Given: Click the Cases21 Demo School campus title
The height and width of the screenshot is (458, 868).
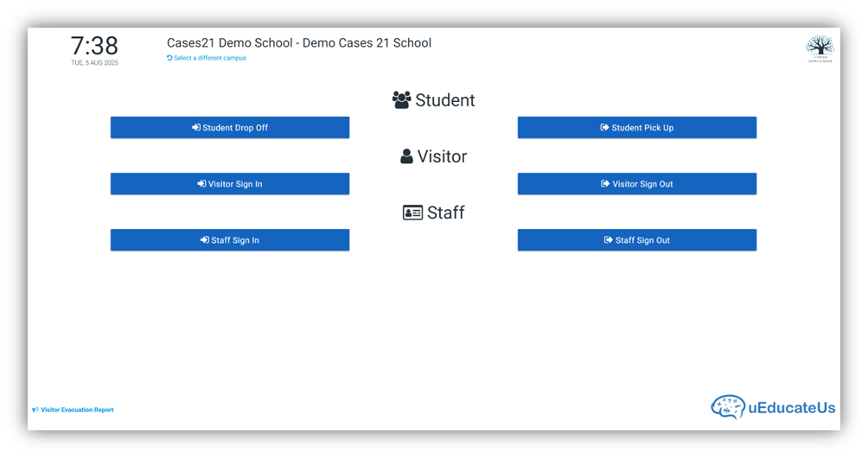Looking at the screenshot, I should [x=299, y=43].
